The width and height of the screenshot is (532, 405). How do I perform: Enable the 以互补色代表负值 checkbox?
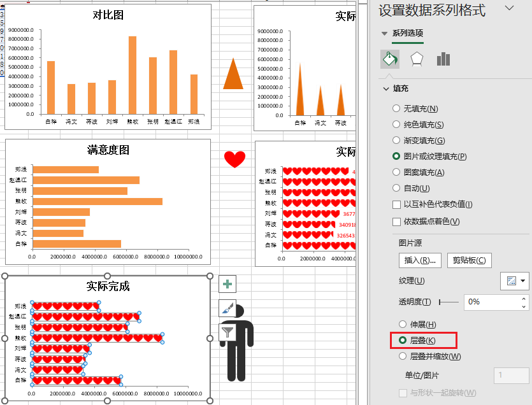click(397, 204)
